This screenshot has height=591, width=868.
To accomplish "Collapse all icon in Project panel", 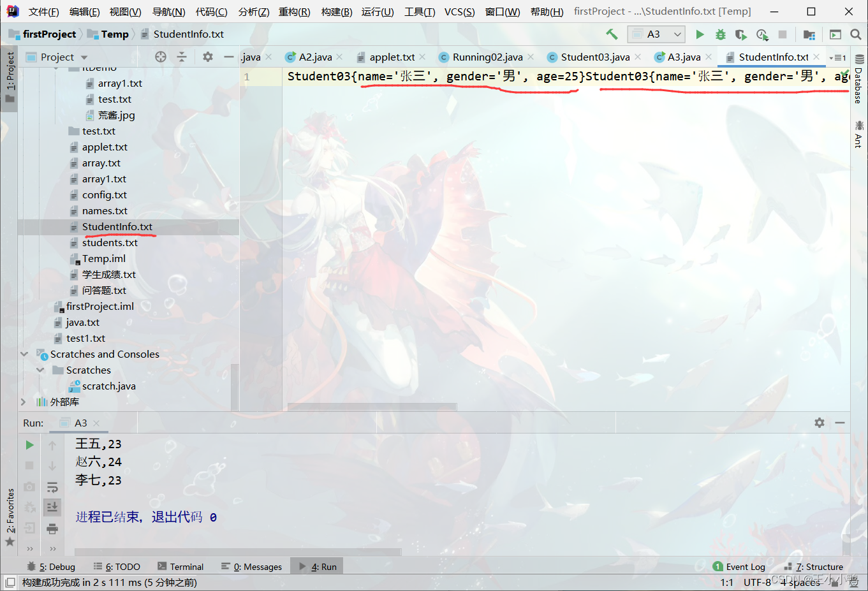I will click(x=182, y=57).
